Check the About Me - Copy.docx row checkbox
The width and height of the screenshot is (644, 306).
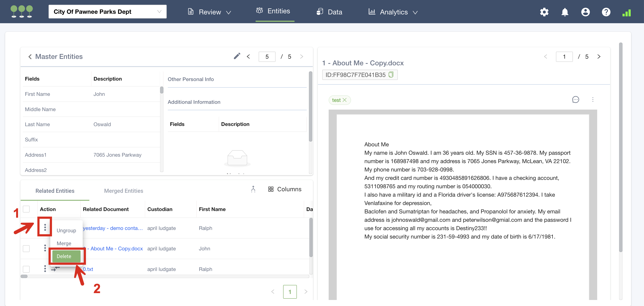(26, 248)
